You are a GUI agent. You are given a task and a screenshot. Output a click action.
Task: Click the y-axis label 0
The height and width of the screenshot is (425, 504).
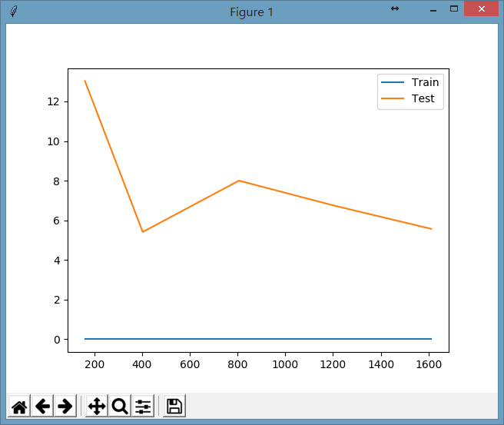coord(57,340)
